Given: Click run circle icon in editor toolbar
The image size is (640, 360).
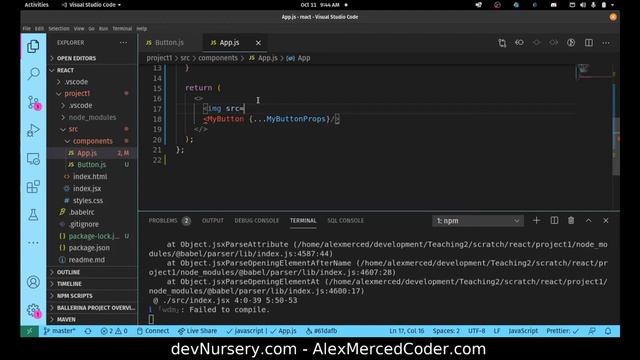Looking at the screenshot, I should pyautogui.click(x=571, y=42).
